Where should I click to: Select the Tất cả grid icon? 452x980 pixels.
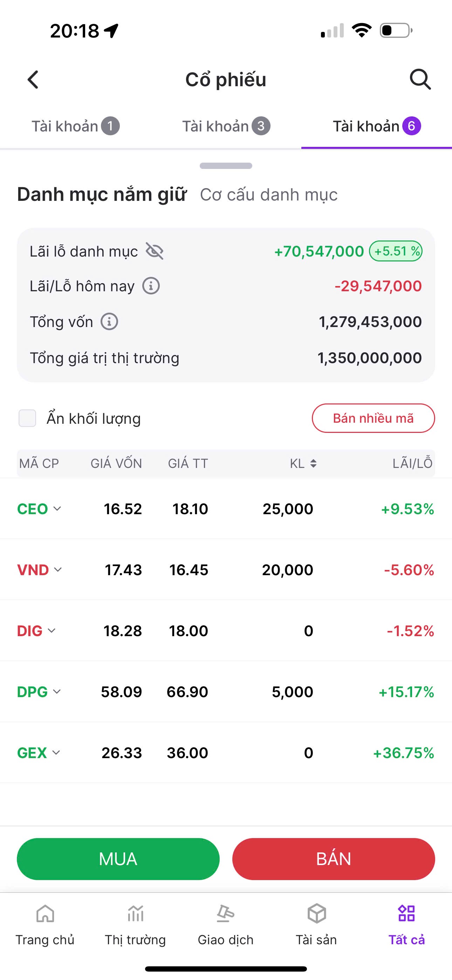click(406, 914)
